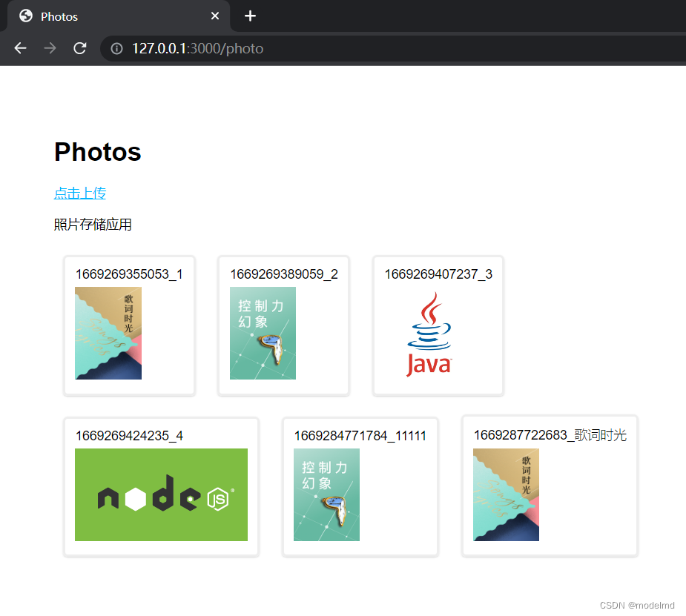Click the title 1669287722683_歌词时光
686x616 pixels.
(550, 435)
